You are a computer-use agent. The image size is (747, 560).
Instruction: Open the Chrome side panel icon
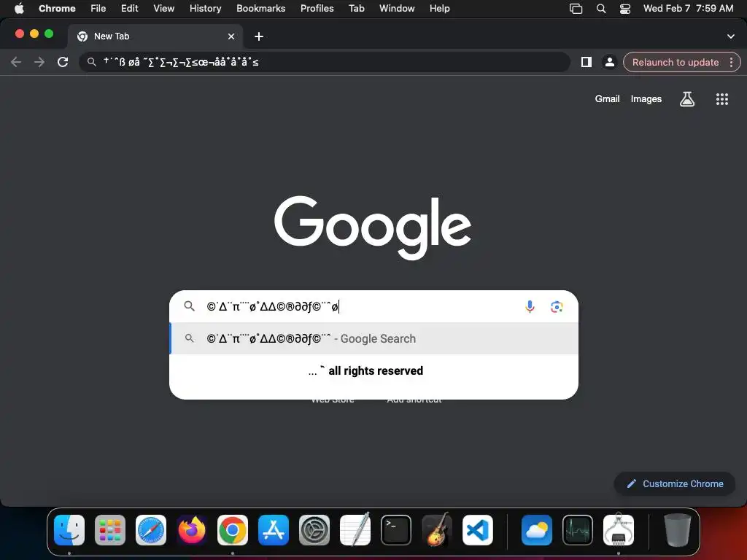587,62
